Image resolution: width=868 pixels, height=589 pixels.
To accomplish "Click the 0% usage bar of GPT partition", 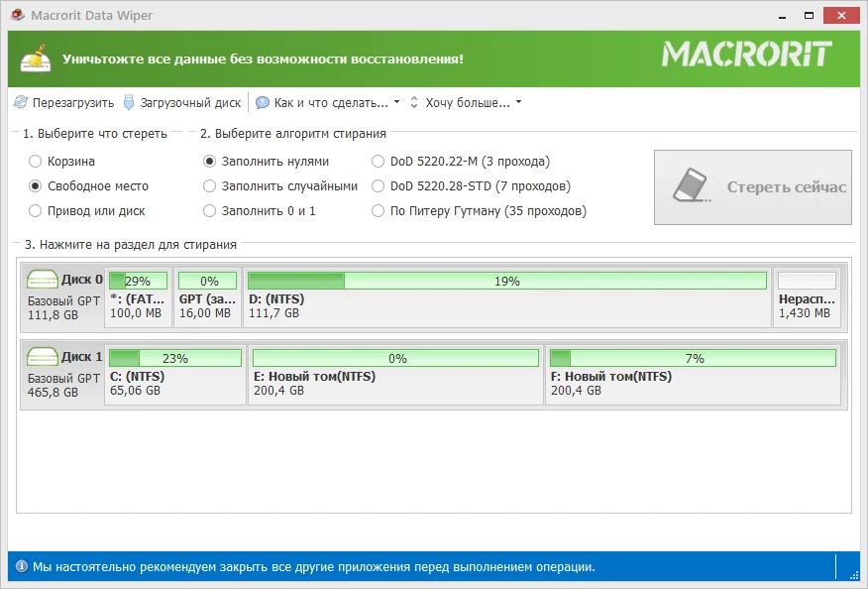I will click(208, 281).
